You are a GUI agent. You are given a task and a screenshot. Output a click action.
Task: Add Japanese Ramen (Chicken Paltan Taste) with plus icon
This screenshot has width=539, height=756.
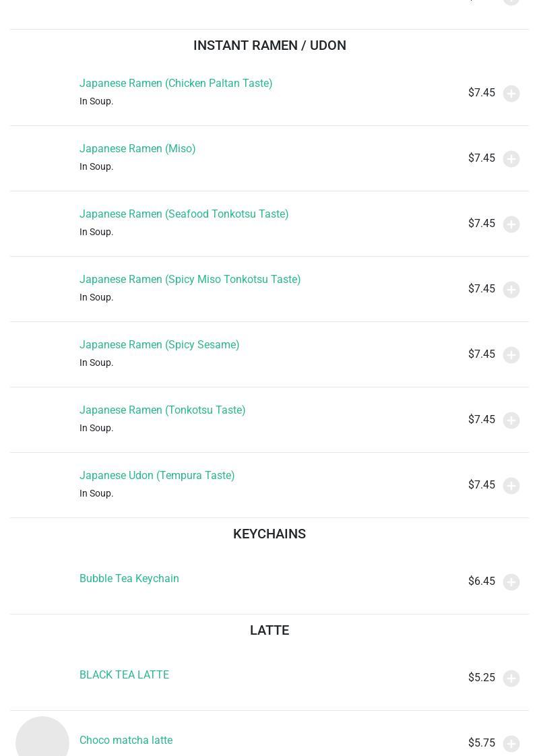[x=511, y=93]
